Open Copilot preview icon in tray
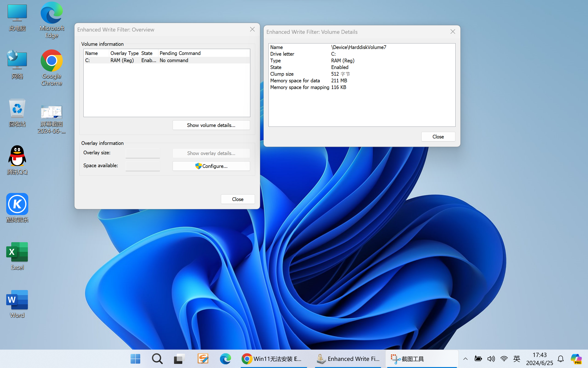This screenshot has width=588, height=368. [576, 359]
